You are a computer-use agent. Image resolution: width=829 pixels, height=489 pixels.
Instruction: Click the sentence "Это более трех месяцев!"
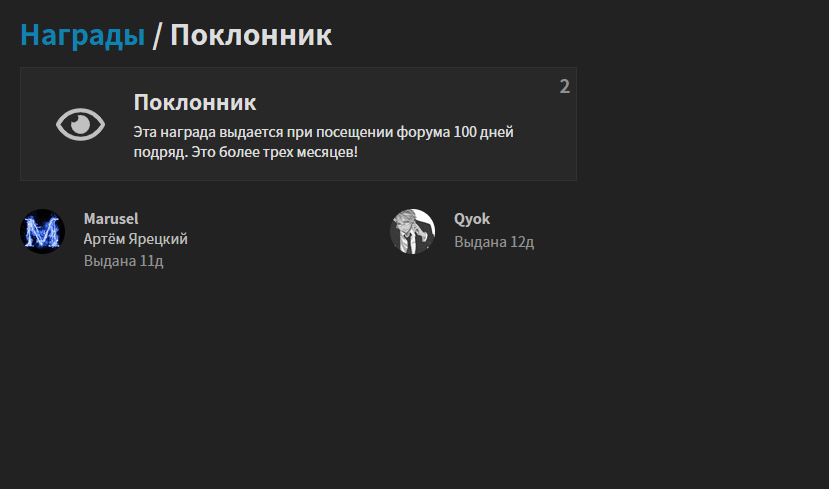click(x=274, y=152)
